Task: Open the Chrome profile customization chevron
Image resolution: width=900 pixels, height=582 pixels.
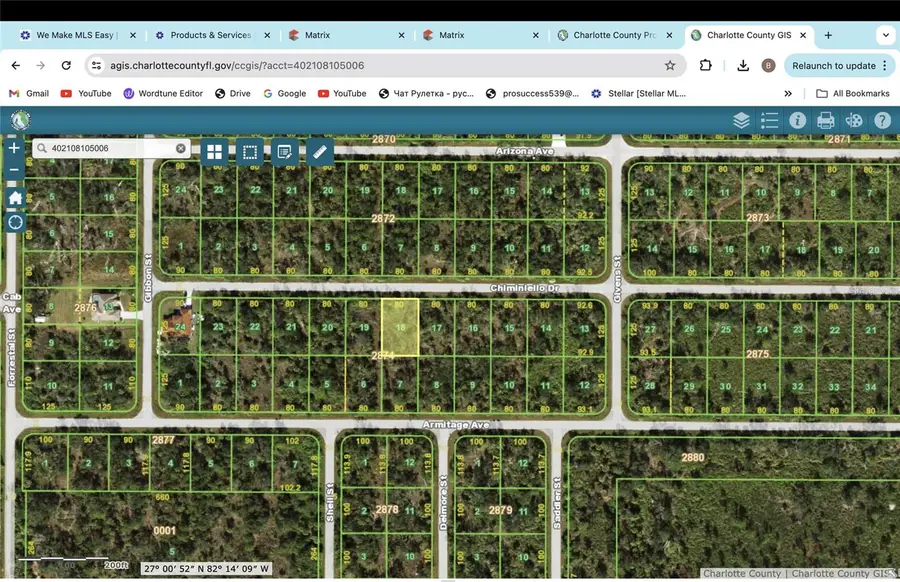Action: tap(884, 35)
